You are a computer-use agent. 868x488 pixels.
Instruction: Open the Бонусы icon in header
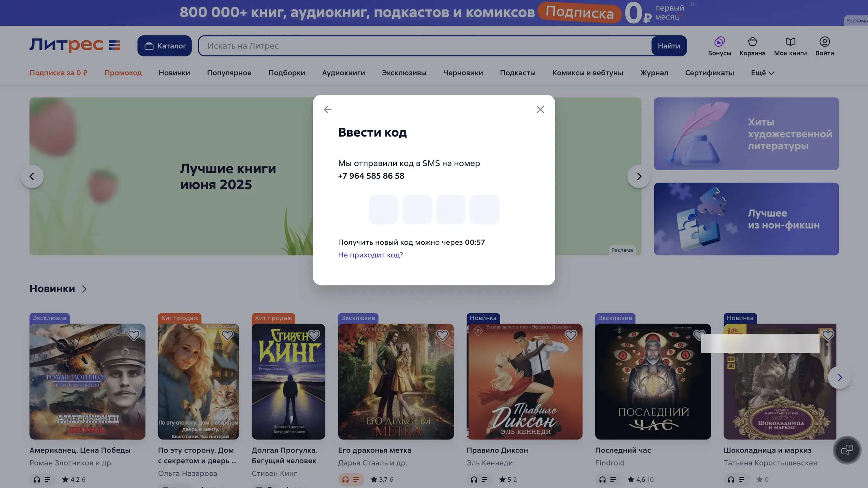click(x=719, y=42)
